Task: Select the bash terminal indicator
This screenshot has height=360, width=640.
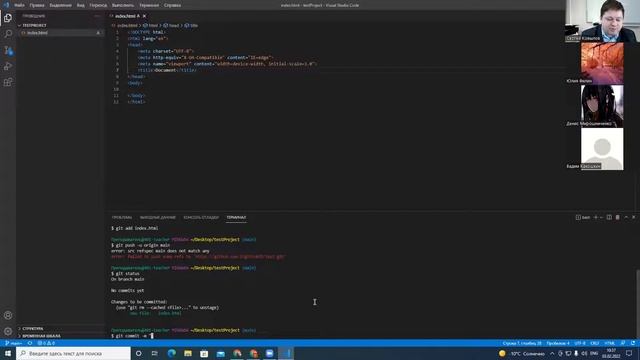Action: click(x=583, y=217)
